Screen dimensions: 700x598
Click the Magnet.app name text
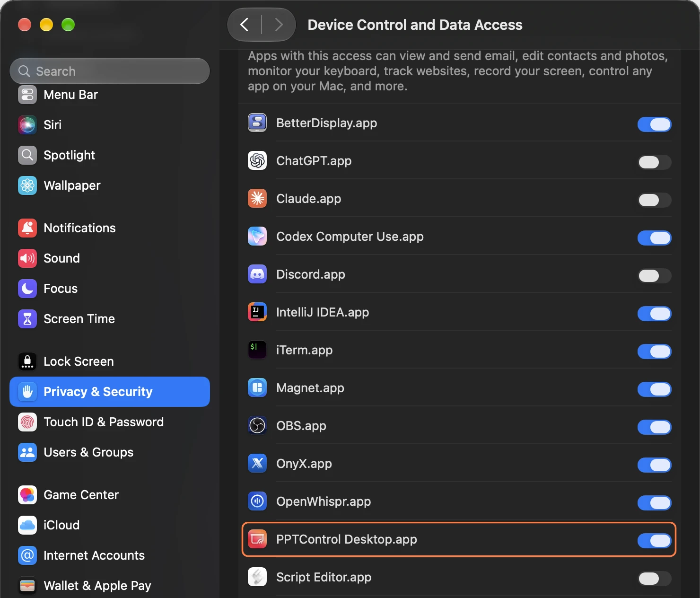click(310, 388)
